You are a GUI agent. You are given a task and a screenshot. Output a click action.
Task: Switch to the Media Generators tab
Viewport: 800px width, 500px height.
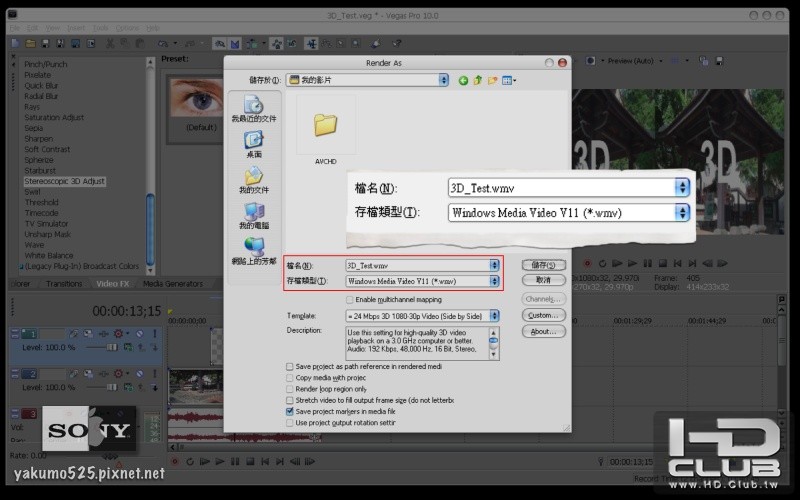point(172,284)
